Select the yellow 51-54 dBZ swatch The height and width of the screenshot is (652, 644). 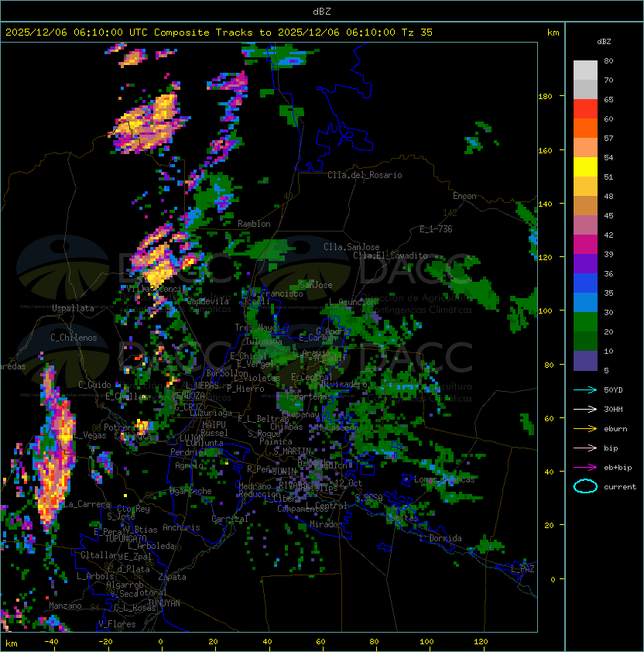pyautogui.click(x=585, y=166)
